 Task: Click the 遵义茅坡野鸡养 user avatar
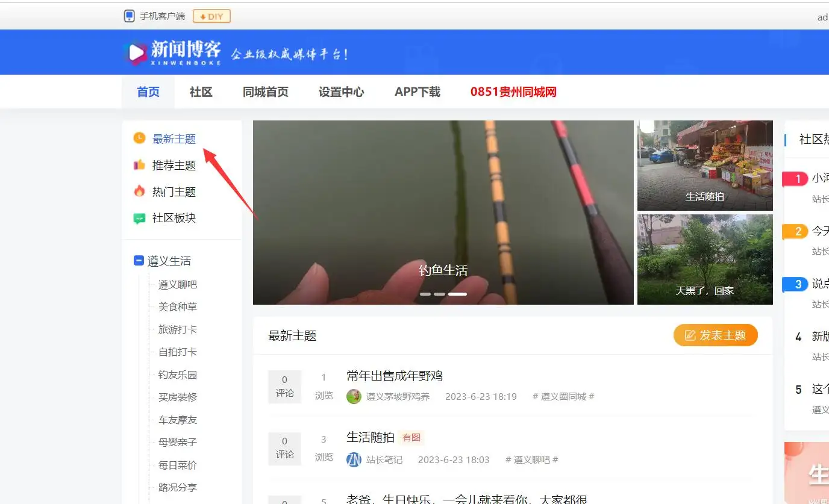[x=354, y=396]
